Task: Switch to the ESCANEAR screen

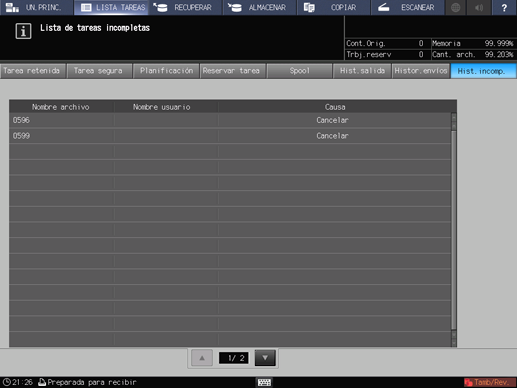Action: pyautogui.click(x=408, y=7)
